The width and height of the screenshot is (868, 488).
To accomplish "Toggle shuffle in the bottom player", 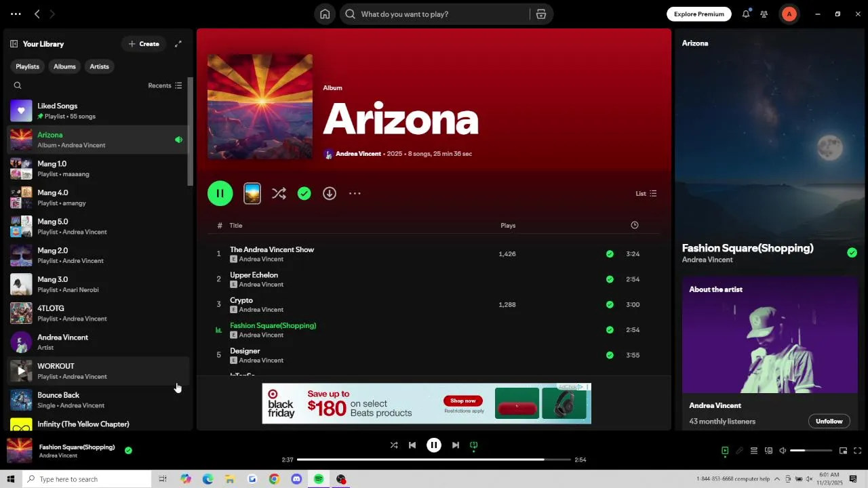I will point(394,445).
